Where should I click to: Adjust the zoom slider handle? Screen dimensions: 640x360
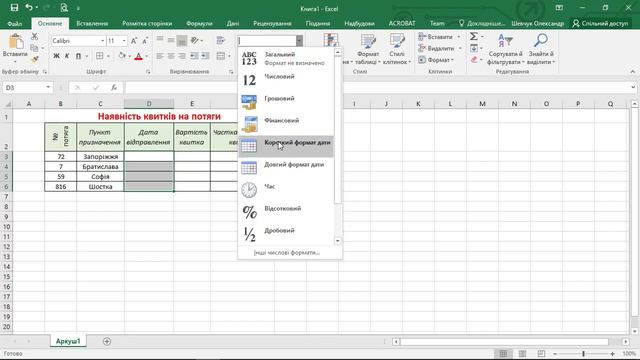(x=584, y=353)
